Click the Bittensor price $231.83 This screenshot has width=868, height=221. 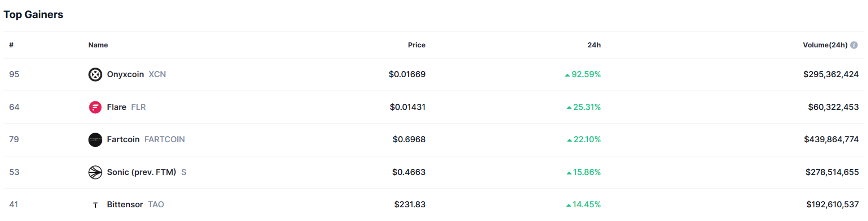coord(409,205)
